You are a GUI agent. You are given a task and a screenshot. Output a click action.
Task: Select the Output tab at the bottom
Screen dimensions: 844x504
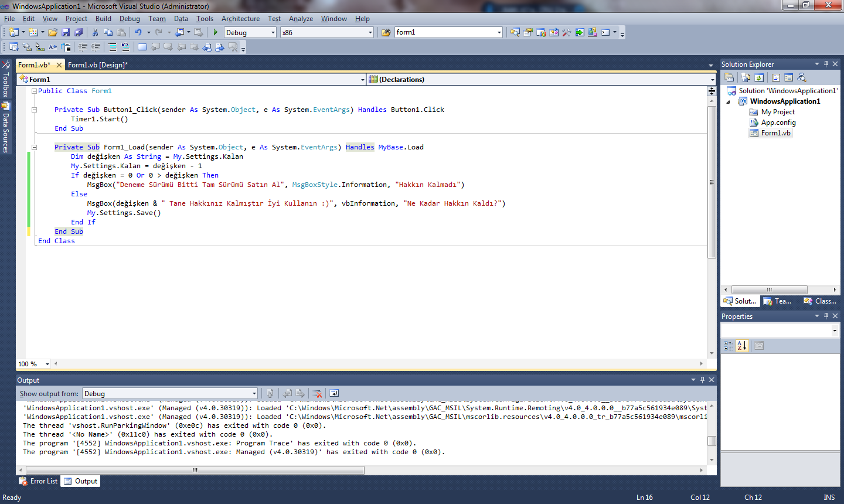(x=81, y=481)
